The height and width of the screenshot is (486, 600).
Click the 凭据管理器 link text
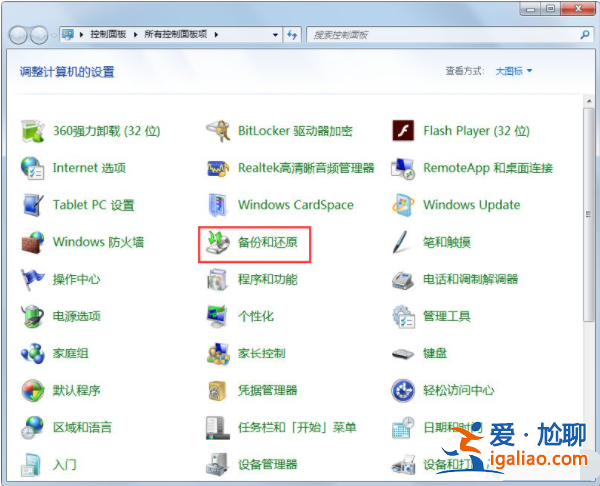tap(267, 390)
